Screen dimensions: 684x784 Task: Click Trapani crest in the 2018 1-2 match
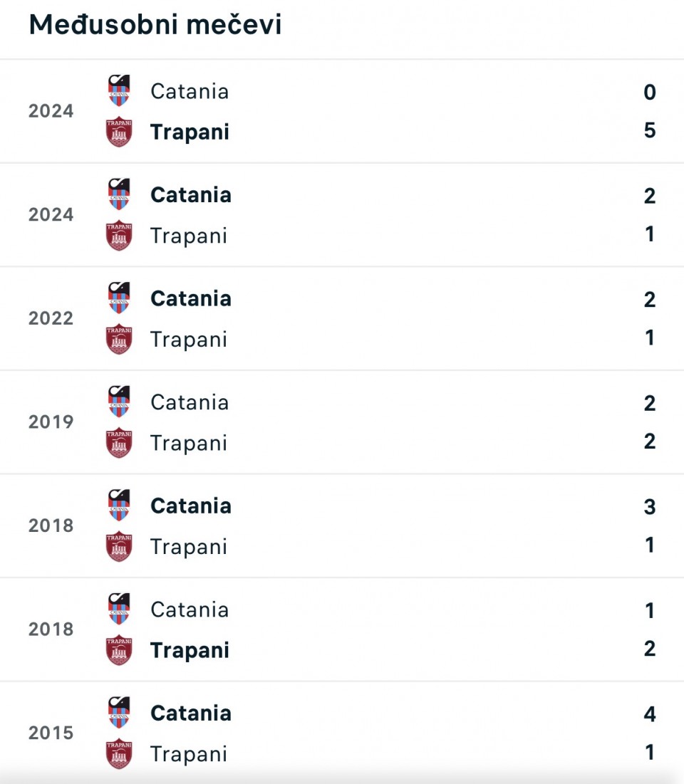coord(119,650)
